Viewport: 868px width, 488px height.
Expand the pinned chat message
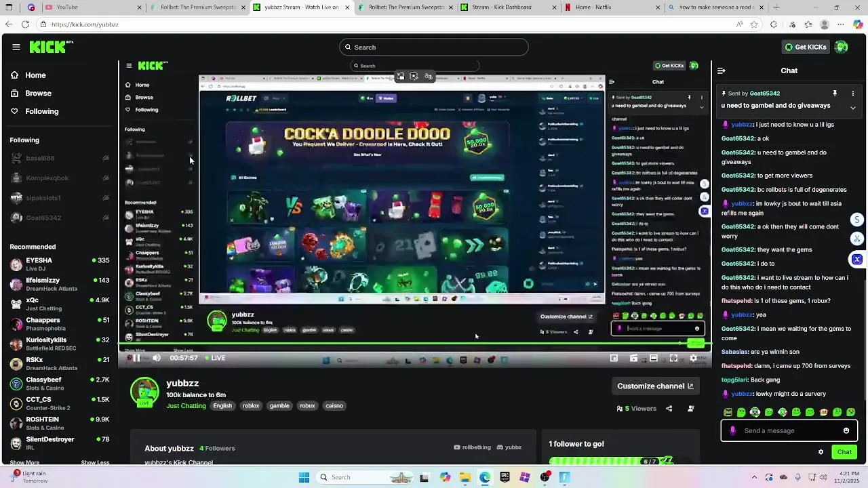point(853,107)
